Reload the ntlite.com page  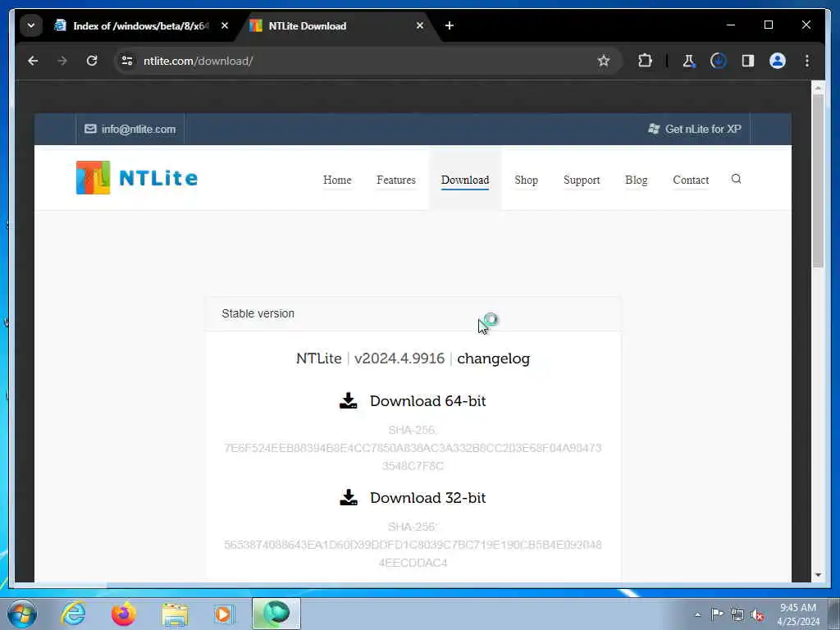pyautogui.click(x=92, y=61)
